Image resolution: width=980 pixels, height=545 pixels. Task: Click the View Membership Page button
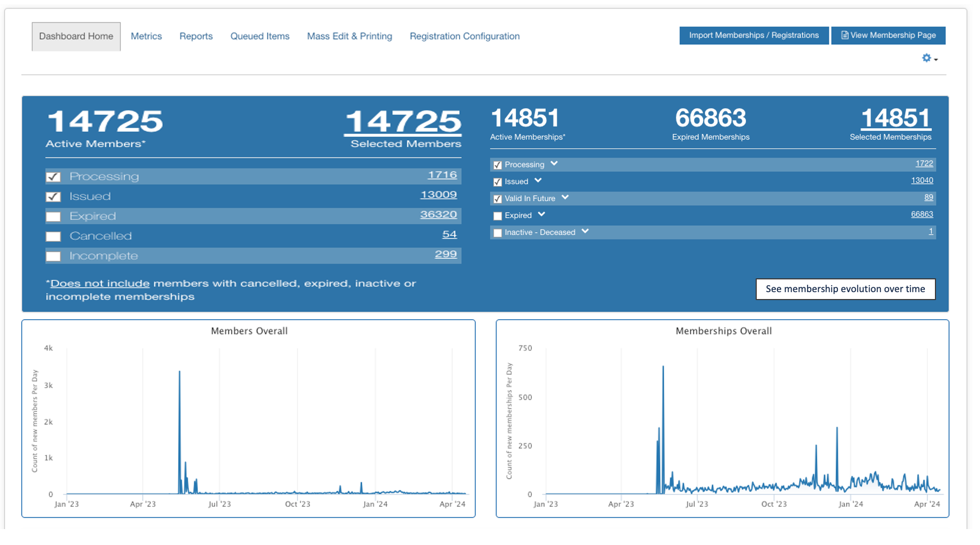[x=888, y=36]
